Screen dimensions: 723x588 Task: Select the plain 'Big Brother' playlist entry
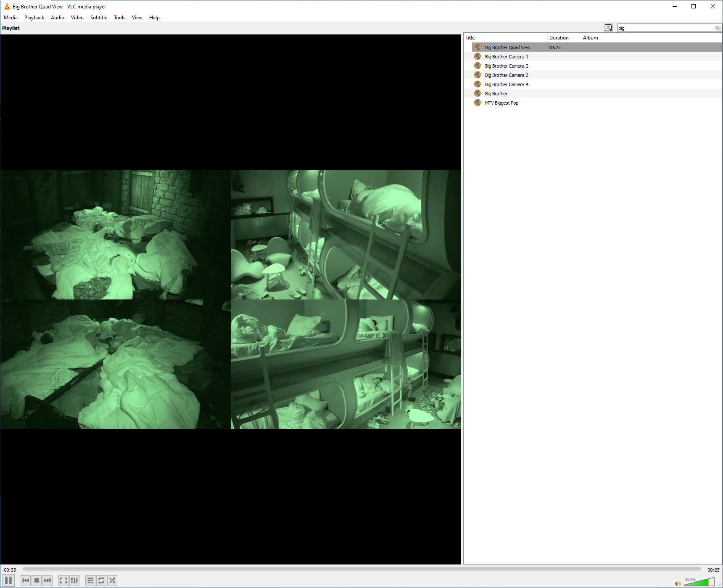[593, 94]
